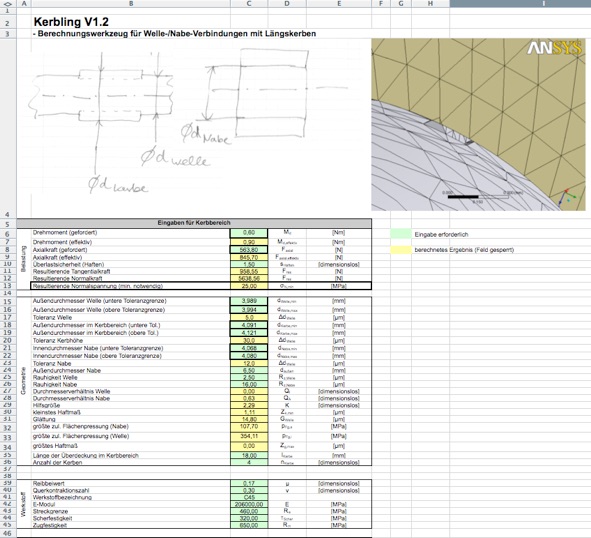Edit Kerbbereich obere Tol. value 4,121
Image resolution: width=591 pixels, height=538 pixels.
point(249,333)
